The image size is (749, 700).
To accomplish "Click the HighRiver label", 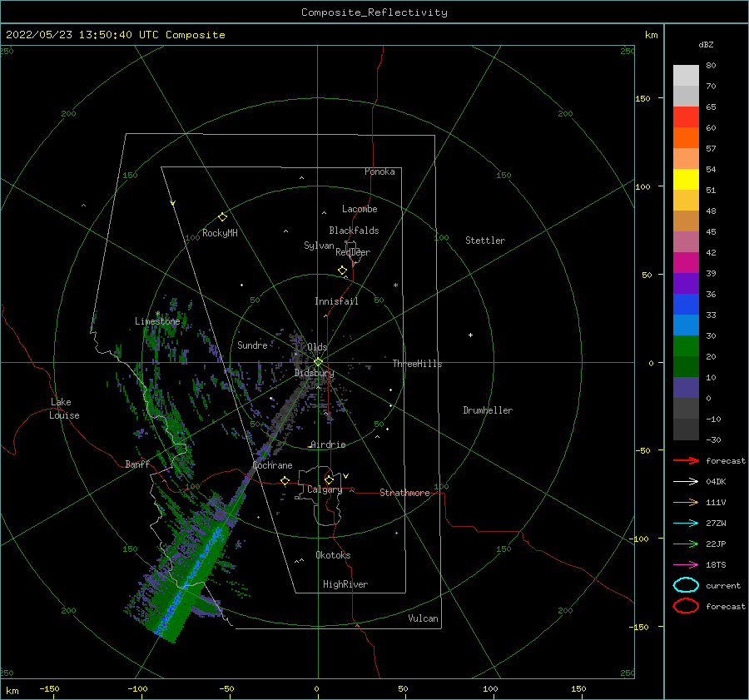I will (345, 584).
